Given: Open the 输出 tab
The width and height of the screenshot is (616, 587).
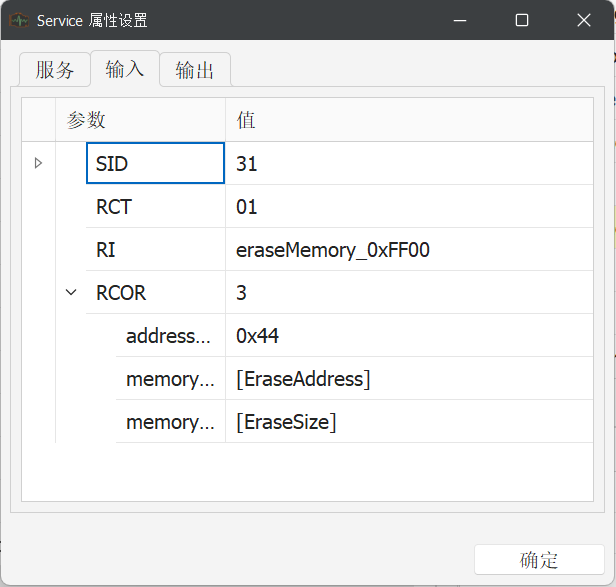Looking at the screenshot, I should pos(195,70).
